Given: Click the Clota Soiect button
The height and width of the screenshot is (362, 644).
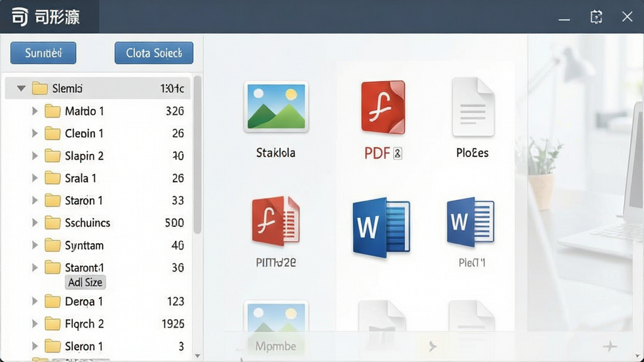Looking at the screenshot, I should (x=154, y=53).
